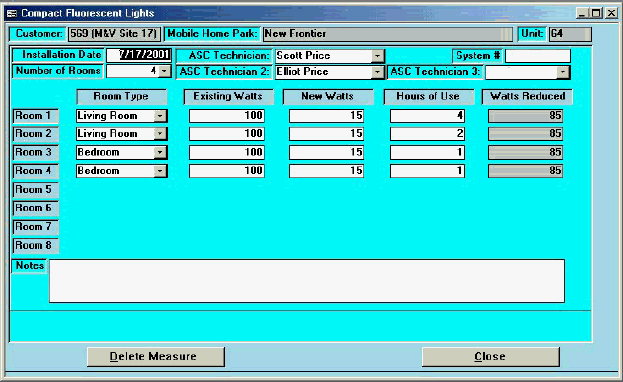Close window with title bar X
The width and height of the screenshot is (623, 382).
click(611, 14)
